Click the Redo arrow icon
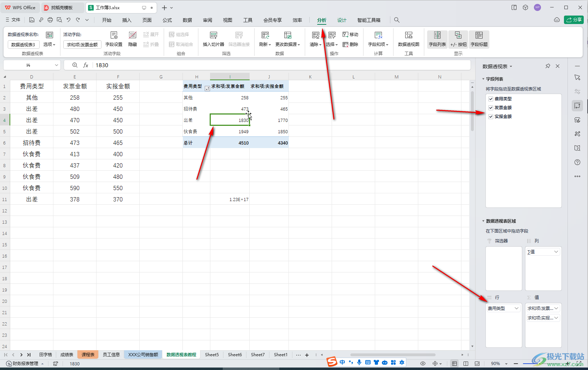588x370 pixels. pos(78,20)
